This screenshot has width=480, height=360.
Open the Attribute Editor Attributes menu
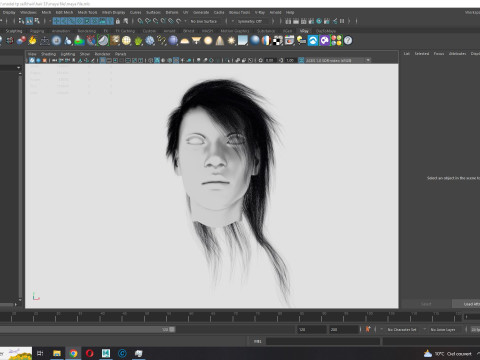tap(457, 54)
